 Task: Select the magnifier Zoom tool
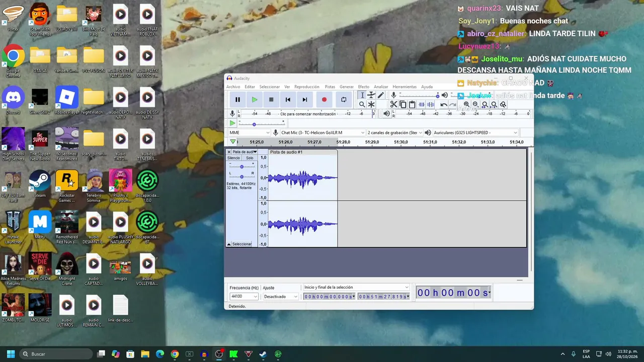point(362,105)
